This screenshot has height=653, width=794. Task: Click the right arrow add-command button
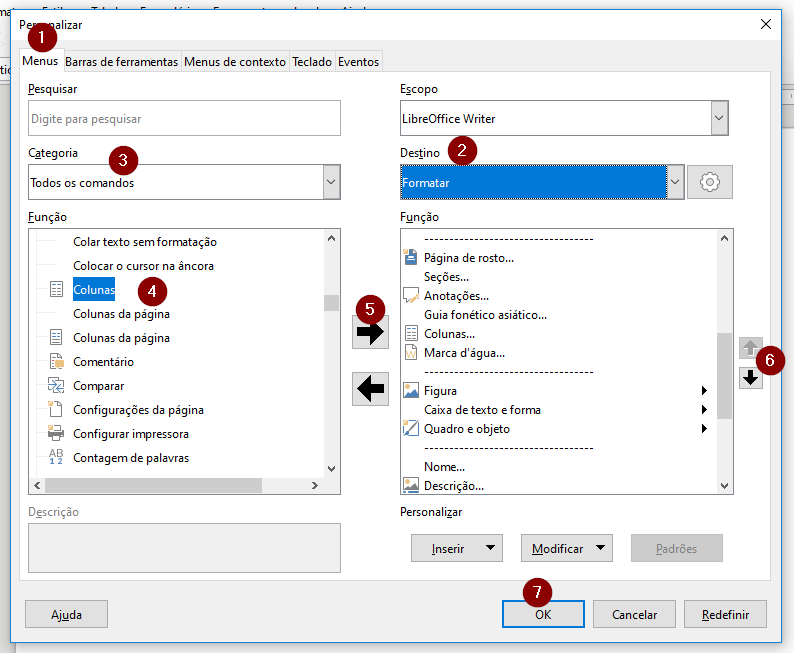370,333
